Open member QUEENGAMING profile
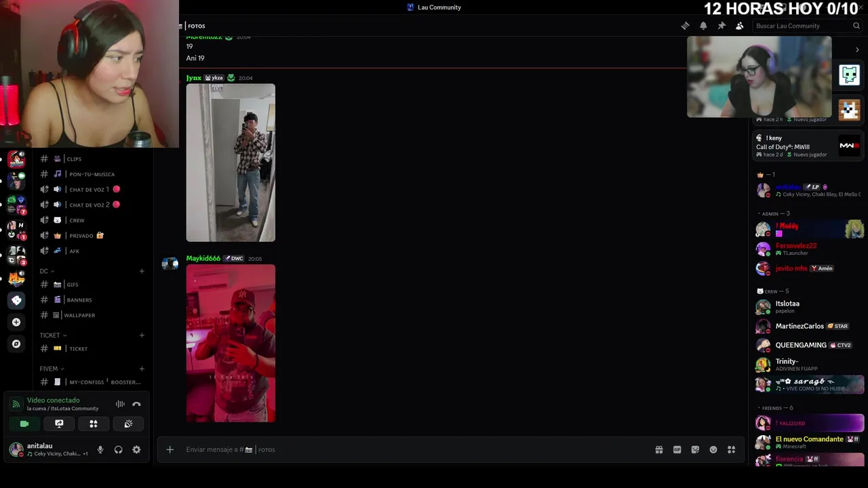Viewport: 868px width, 488px height. [810, 345]
